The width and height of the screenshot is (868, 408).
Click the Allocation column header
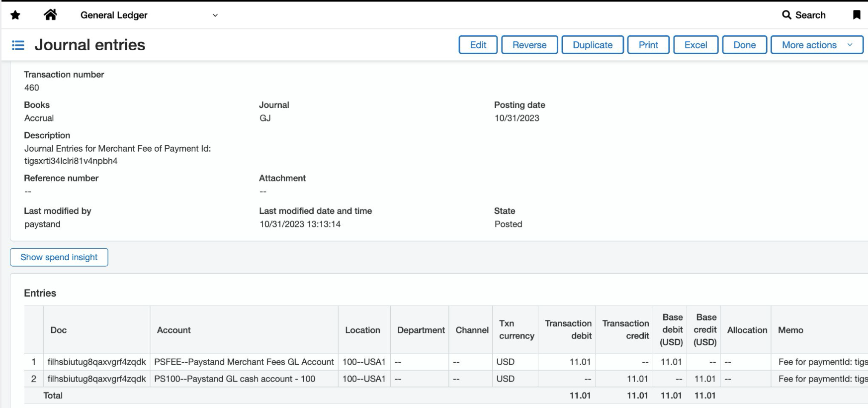pyautogui.click(x=747, y=330)
